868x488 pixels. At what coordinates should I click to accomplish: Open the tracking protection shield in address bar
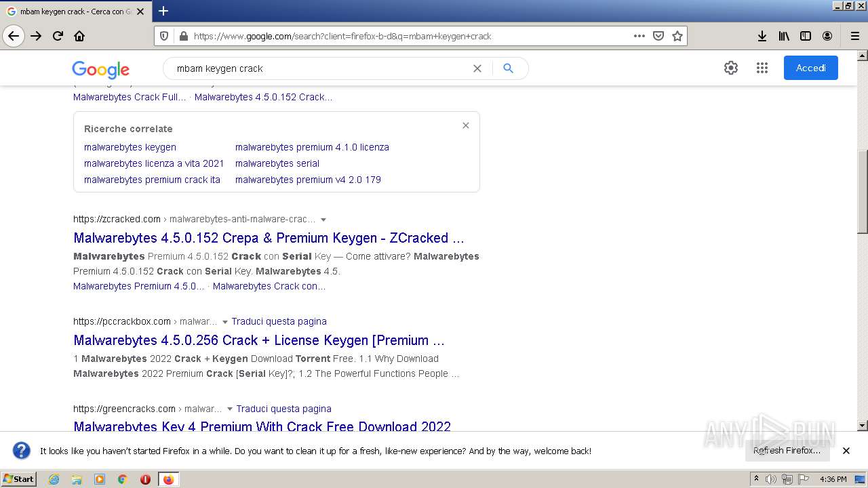[x=163, y=36]
